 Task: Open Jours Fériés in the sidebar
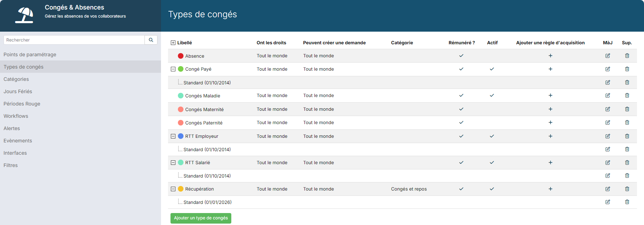click(x=18, y=91)
